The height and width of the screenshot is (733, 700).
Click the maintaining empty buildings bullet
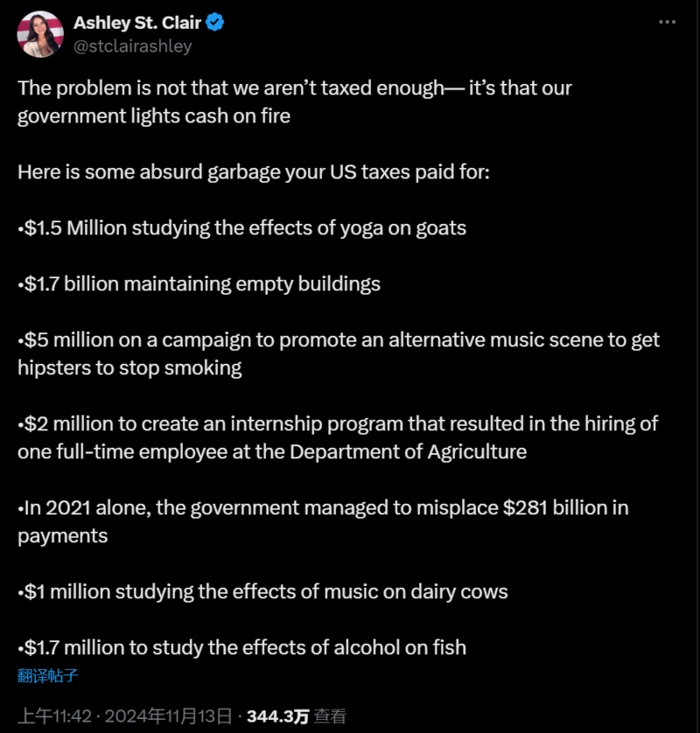coord(199,283)
